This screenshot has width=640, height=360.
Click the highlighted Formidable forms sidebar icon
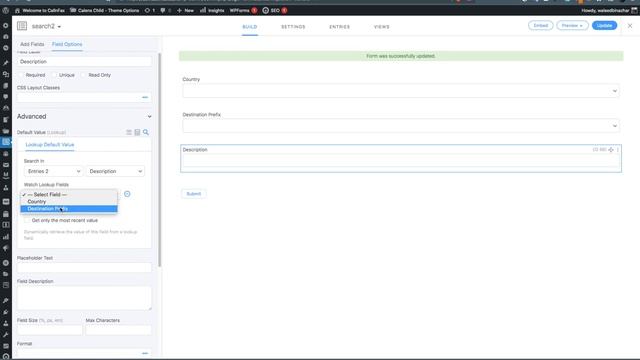click(x=6, y=142)
